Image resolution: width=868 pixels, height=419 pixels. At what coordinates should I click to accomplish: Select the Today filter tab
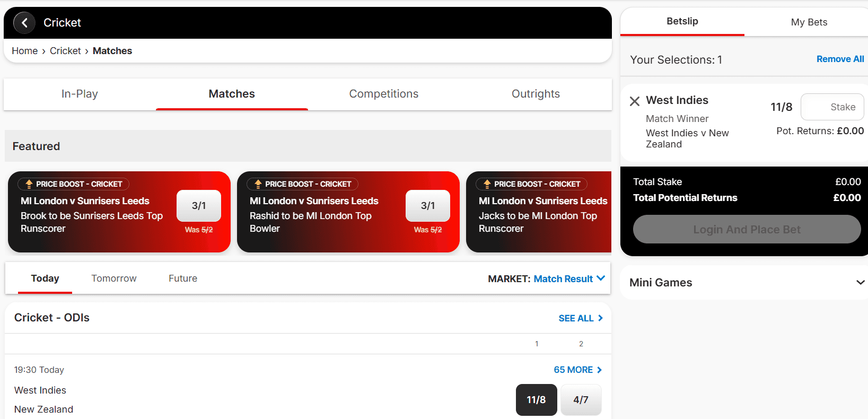point(45,278)
